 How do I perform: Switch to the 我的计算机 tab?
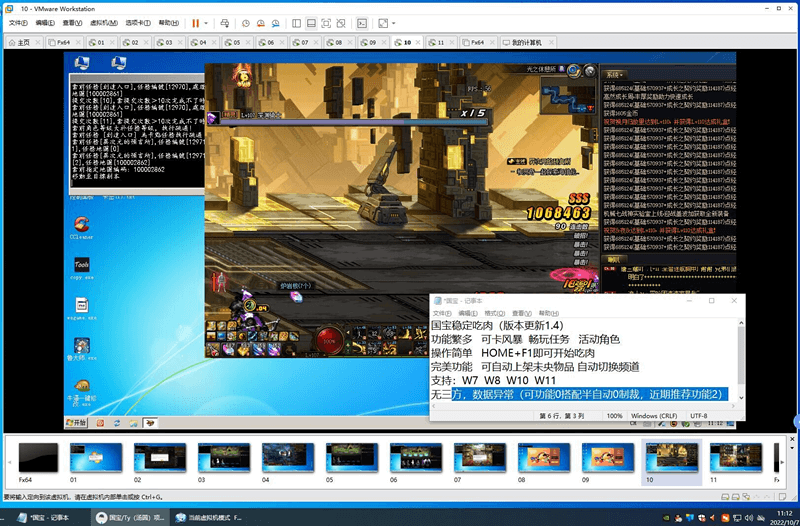[x=527, y=42]
